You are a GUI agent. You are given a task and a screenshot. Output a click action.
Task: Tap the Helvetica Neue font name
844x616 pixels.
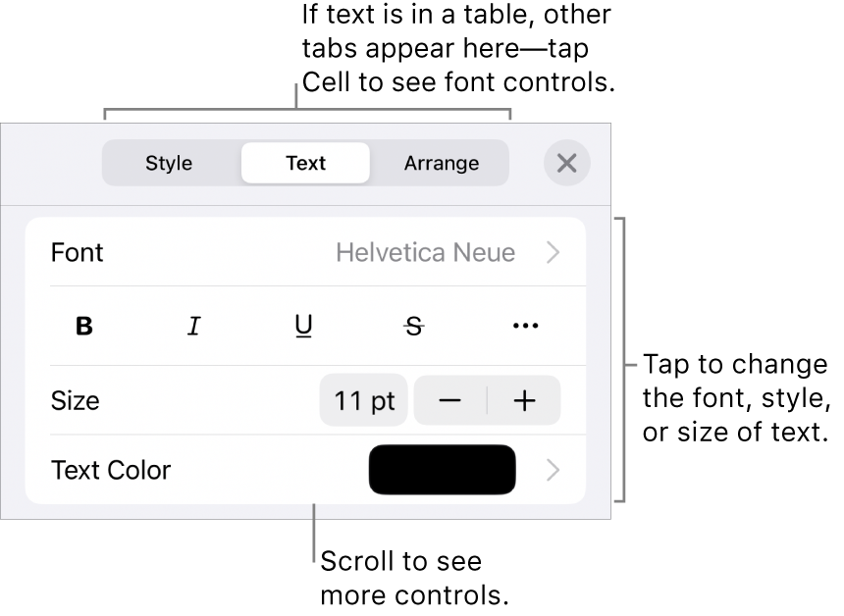pyautogui.click(x=425, y=253)
